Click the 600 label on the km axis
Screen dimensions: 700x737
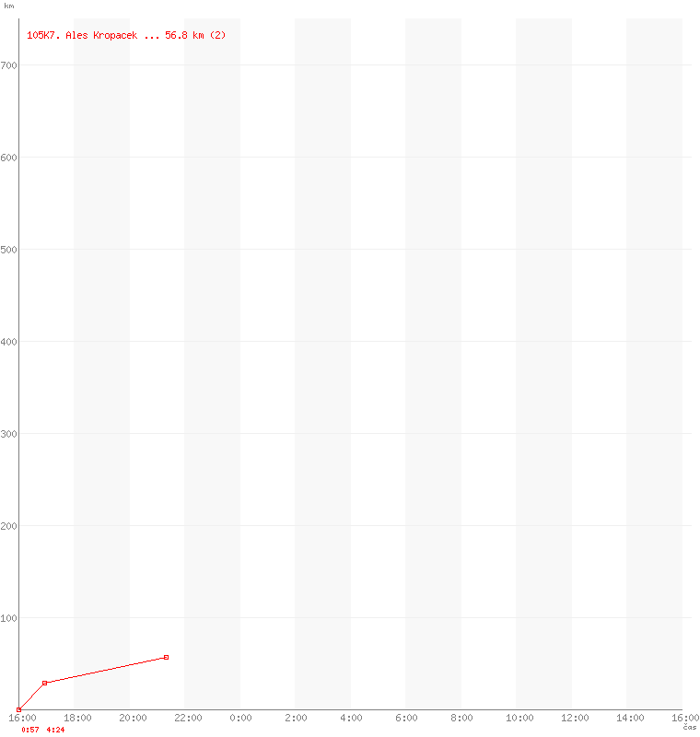[x=9, y=158]
